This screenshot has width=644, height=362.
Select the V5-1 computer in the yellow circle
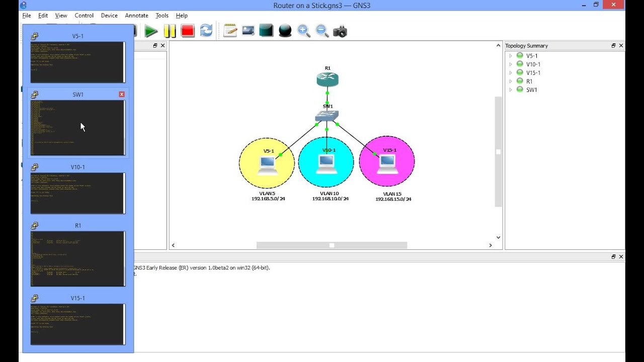pos(267,165)
